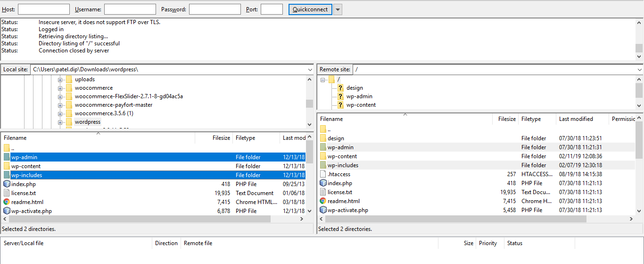Click the text file icon for local license.txt
Image resolution: width=644 pixels, height=264 pixels.
pyautogui.click(x=7, y=193)
